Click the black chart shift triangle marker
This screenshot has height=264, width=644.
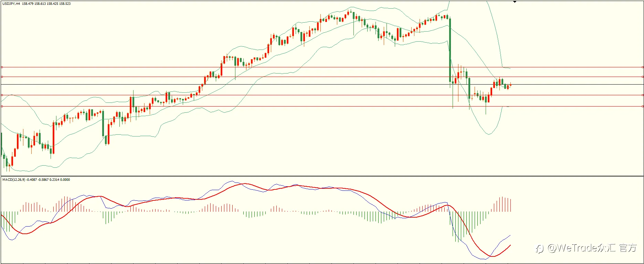tap(515, 2)
